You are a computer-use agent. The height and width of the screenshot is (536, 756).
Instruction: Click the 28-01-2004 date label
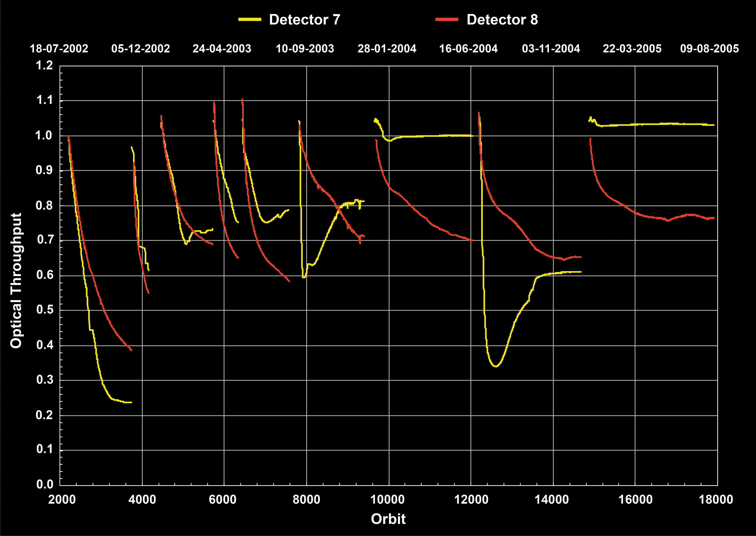pos(387,49)
